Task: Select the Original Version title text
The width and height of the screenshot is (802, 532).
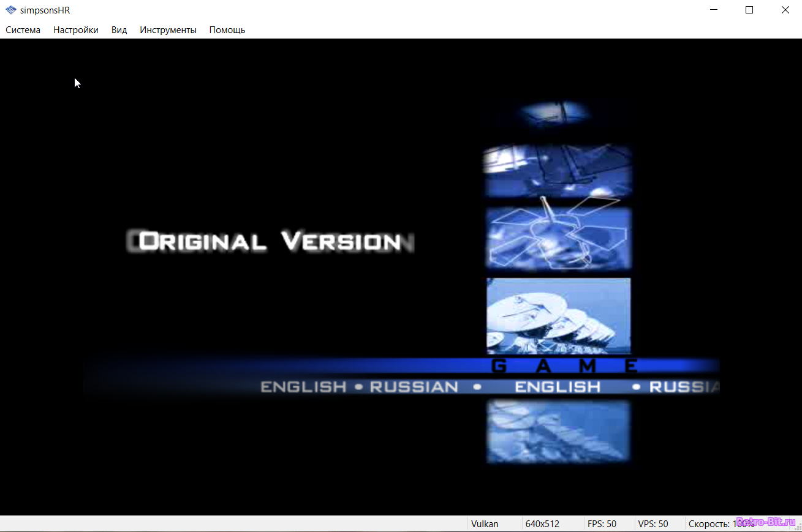Action: 270,242
